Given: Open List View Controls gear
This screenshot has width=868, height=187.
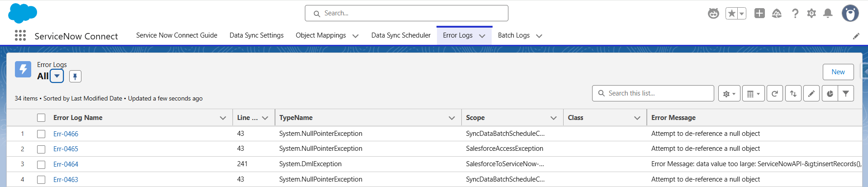Looking at the screenshot, I should [x=729, y=94].
